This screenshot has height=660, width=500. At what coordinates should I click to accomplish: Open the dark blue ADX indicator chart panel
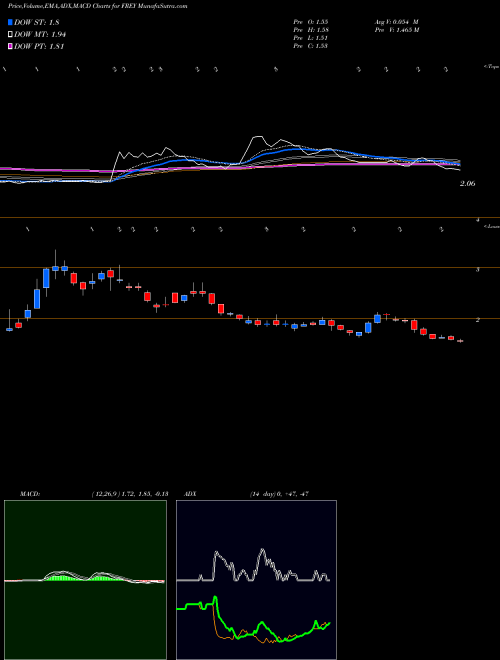coord(256,580)
